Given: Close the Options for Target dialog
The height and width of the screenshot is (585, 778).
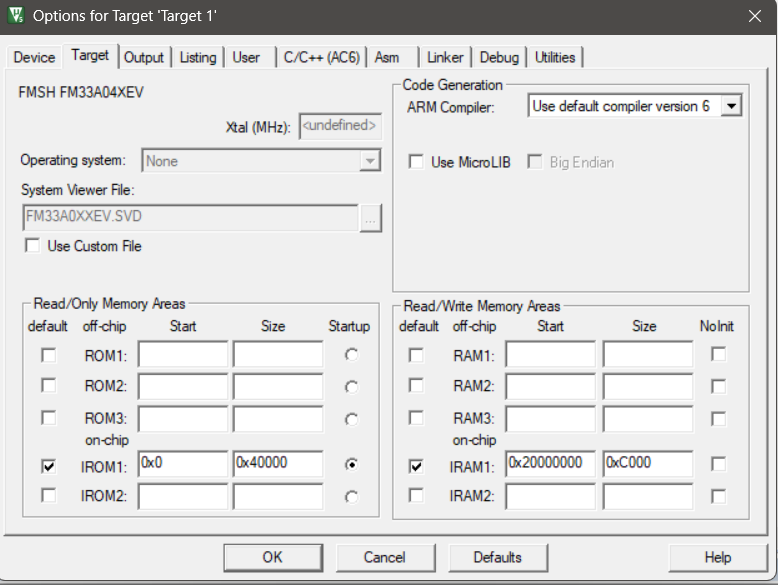Looking at the screenshot, I should click(754, 16).
